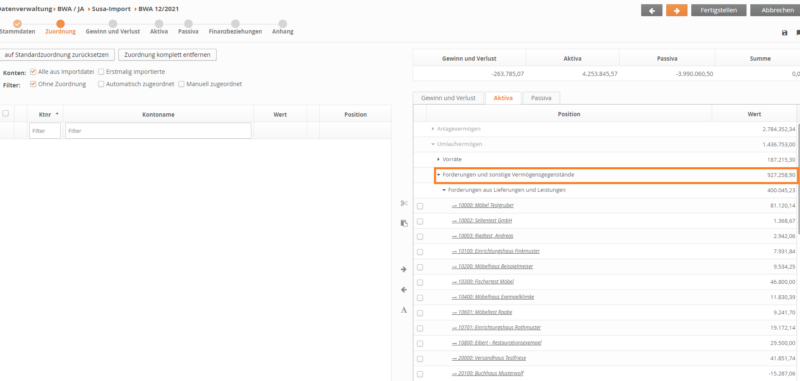Select the Aktiva tab
Viewport: 800px width, 381px height.
(503, 98)
